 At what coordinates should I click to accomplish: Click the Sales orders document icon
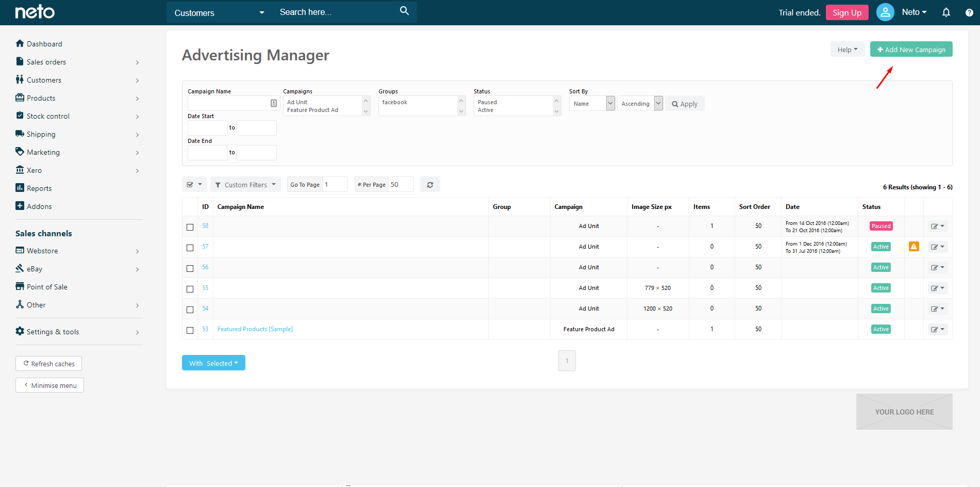coord(20,61)
